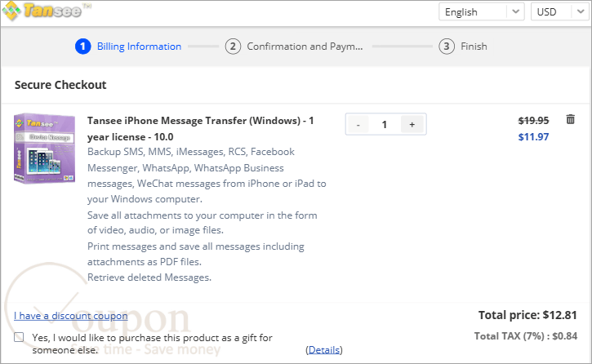Click the Tansee logo

(x=46, y=11)
